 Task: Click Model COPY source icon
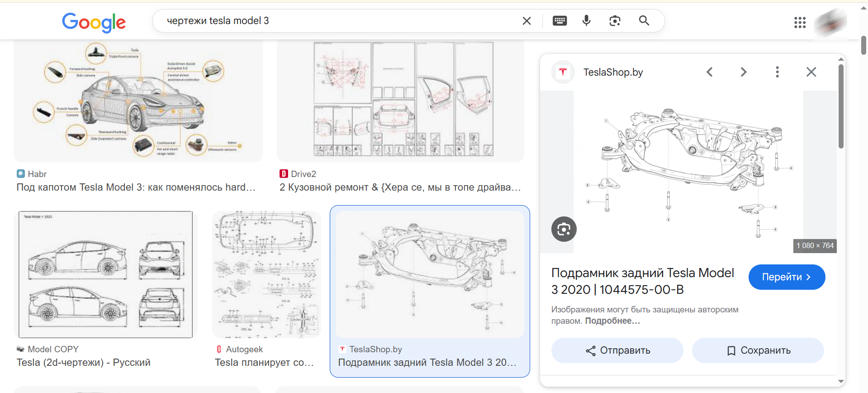point(21,349)
